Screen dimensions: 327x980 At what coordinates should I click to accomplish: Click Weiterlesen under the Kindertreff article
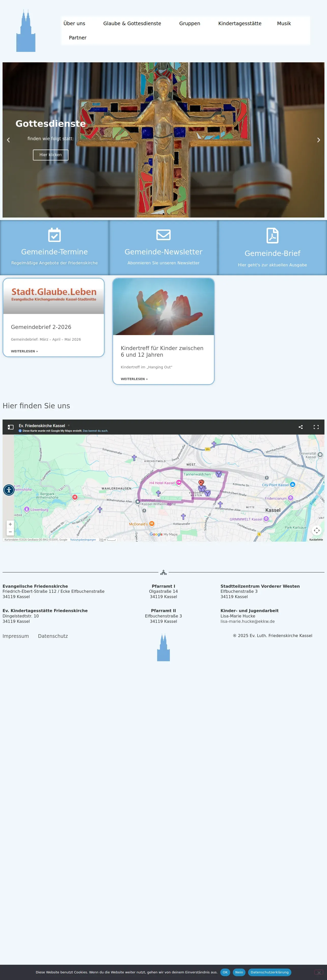click(x=134, y=379)
